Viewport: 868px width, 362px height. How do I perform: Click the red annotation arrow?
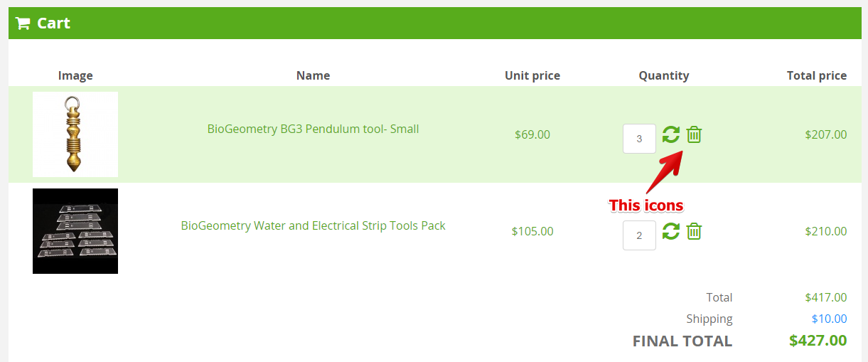coord(663,171)
